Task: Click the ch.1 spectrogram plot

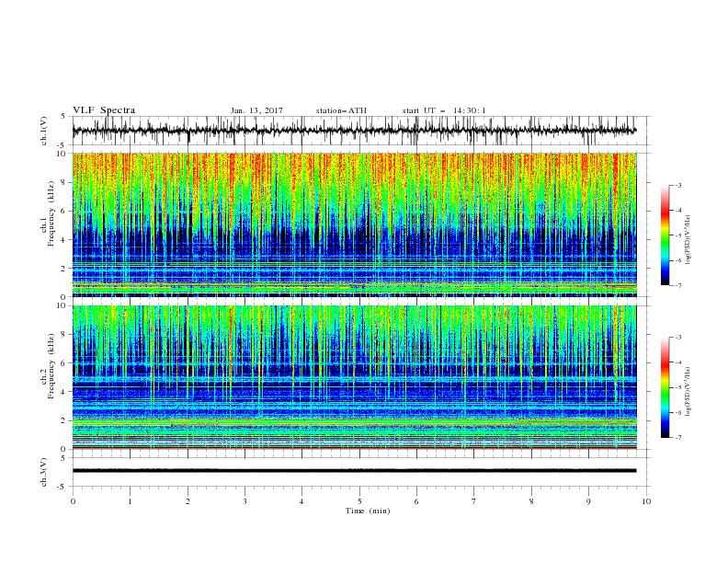Action: click(x=355, y=224)
